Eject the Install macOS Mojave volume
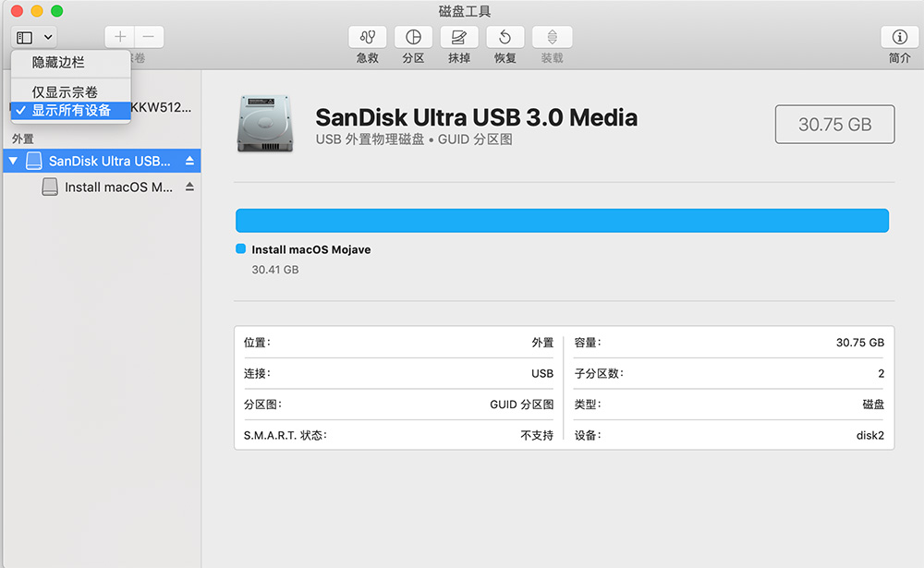 (190, 187)
